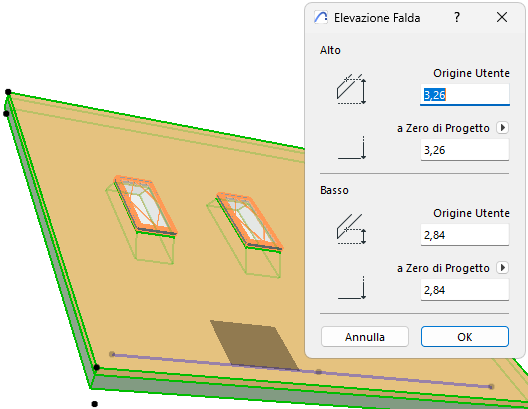Click the Basso Origine Utente elevation field
This screenshot has height=409, width=528.
(x=465, y=235)
